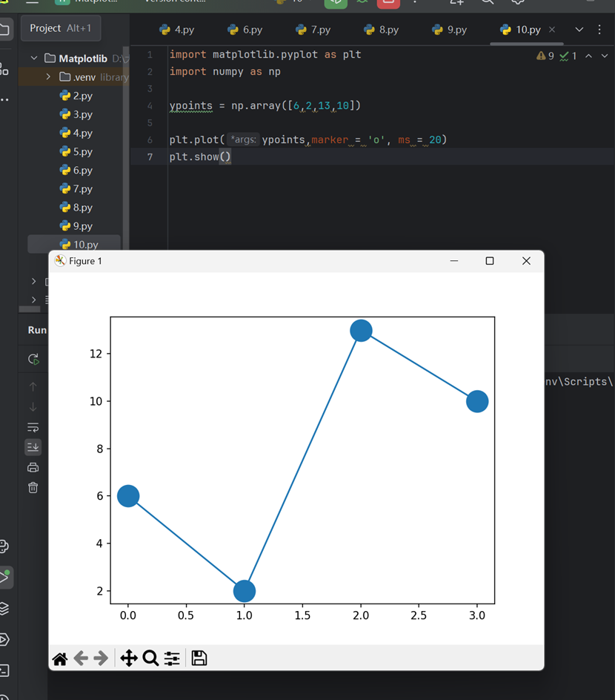Open 9.py in the project tree
Screen dimensions: 615x700
(x=76, y=226)
